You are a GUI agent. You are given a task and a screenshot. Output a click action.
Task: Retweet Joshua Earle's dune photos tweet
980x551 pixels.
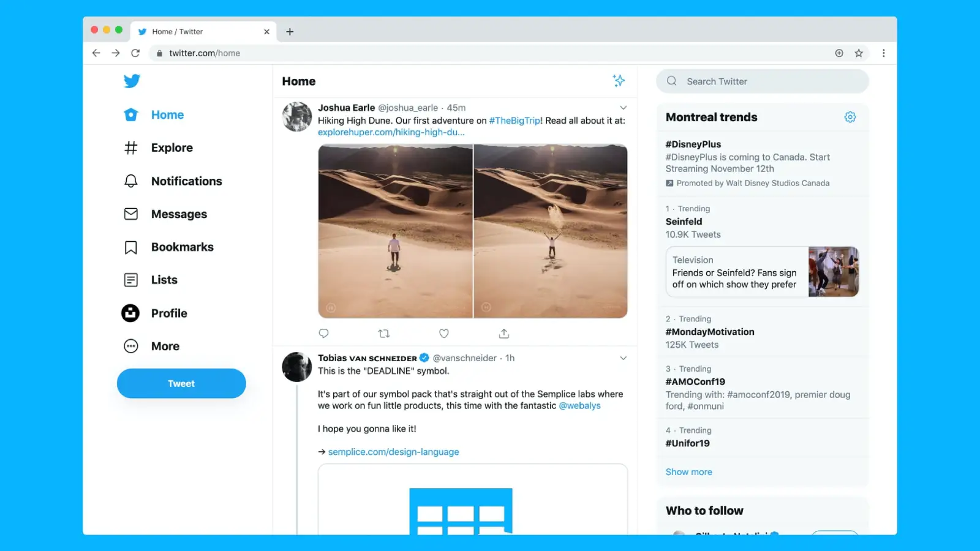(383, 333)
